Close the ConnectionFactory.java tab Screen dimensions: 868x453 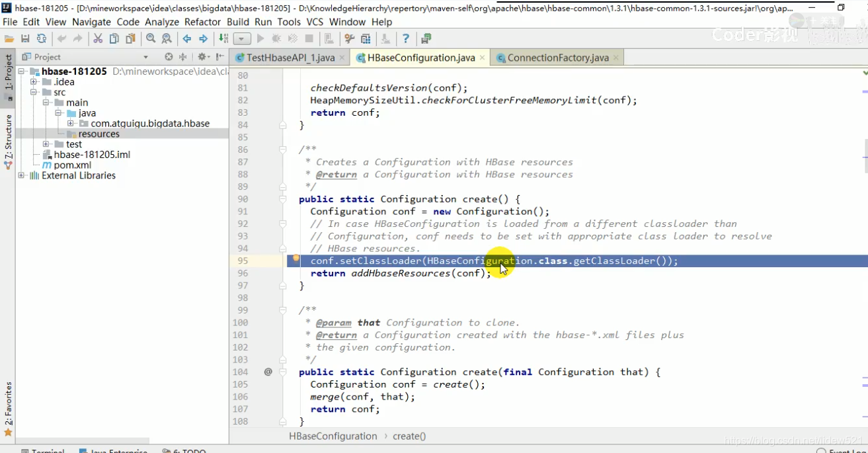pyautogui.click(x=616, y=58)
